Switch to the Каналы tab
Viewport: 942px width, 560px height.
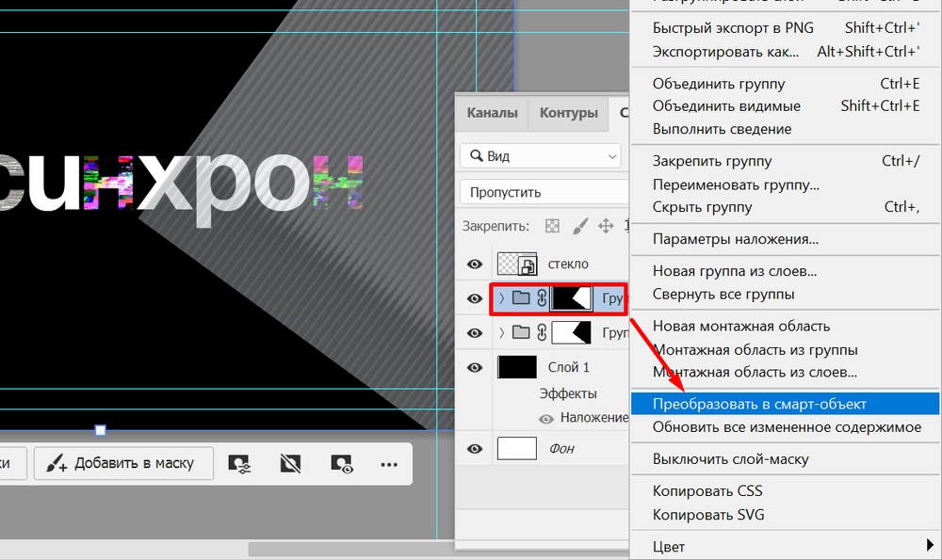click(x=492, y=113)
